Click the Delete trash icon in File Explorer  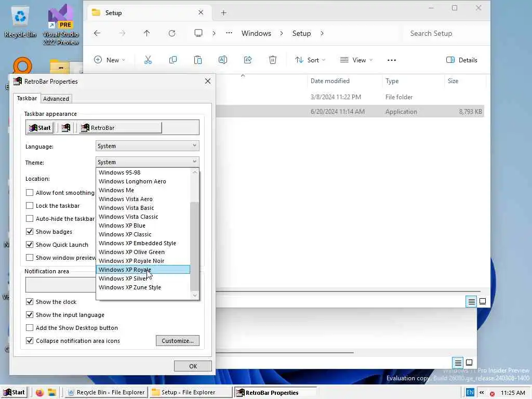pyautogui.click(x=272, y=60)
